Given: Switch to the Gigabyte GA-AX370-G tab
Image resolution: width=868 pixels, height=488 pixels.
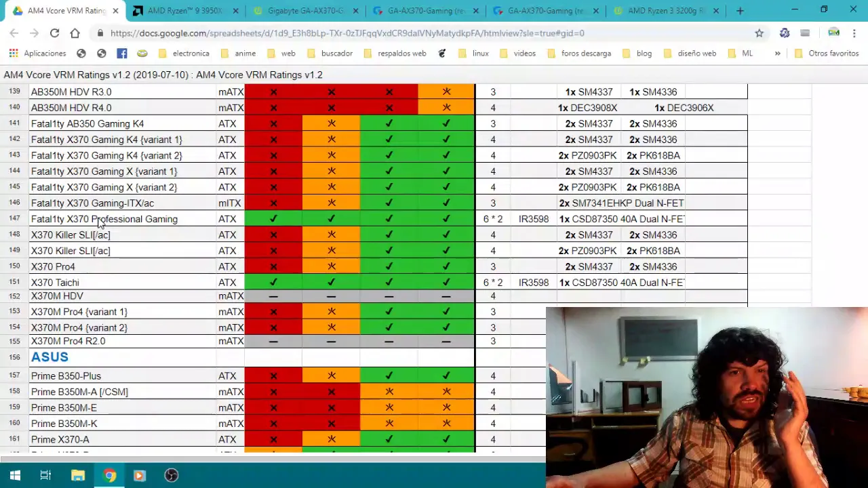Looking at the screenshot, I should 305,11.
